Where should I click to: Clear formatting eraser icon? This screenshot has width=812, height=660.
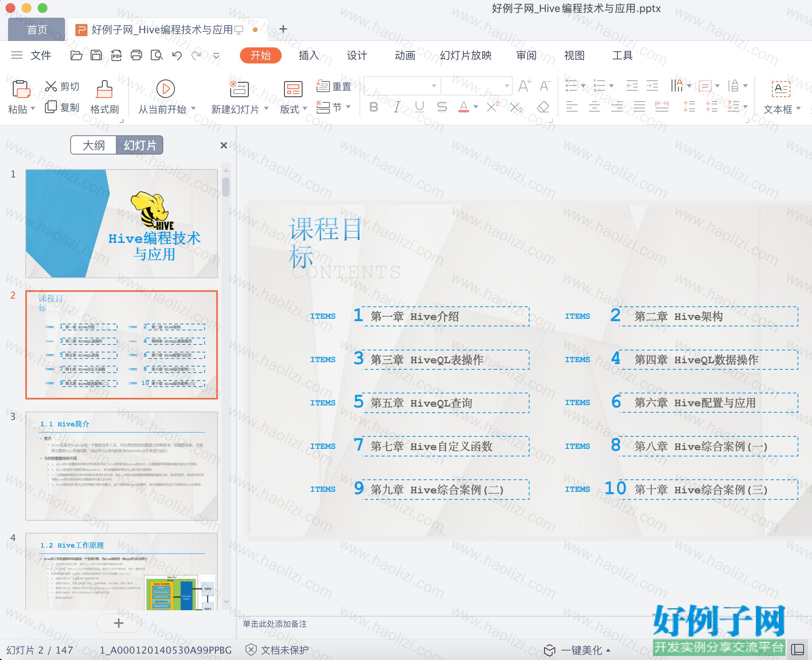click(x=543, y=107)
